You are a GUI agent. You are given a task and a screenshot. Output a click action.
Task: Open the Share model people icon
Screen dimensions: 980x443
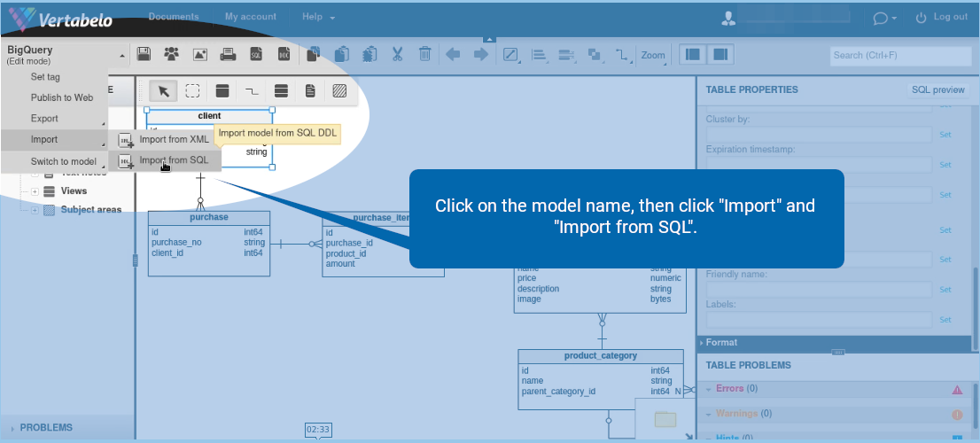tap(171, 54)
